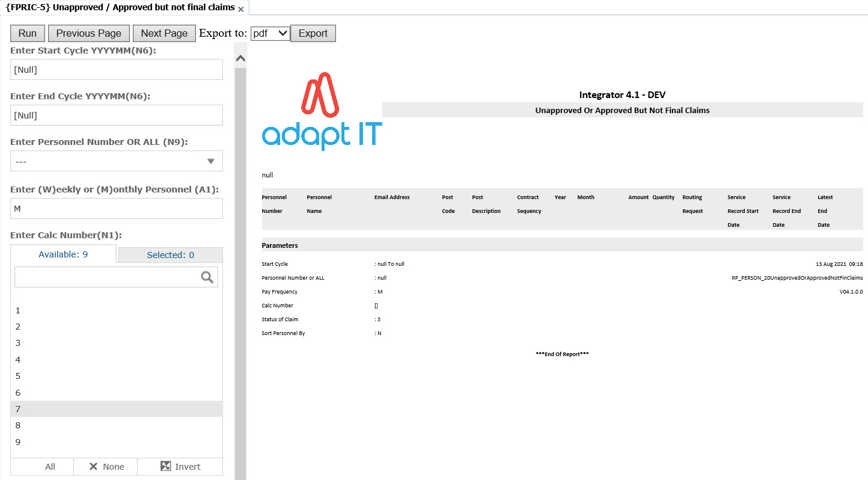Image resolution: width=868 pixels, height=480 pixels.
Task: Go to the Next Page
Action: pyautogui.click(x=164, y=33)
